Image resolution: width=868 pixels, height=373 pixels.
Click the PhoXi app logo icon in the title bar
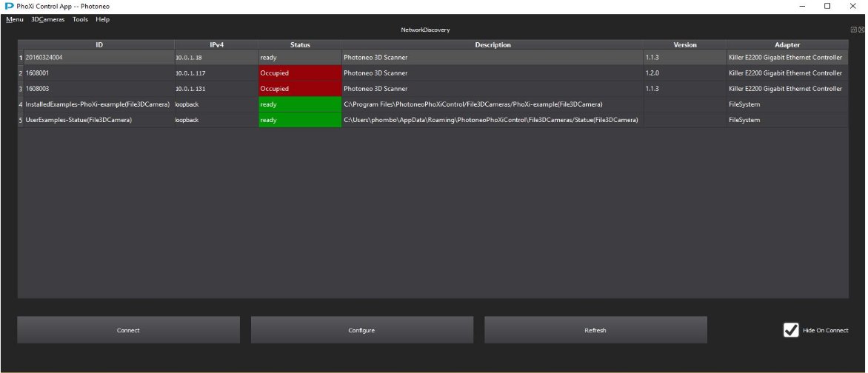tap(9, 6)
